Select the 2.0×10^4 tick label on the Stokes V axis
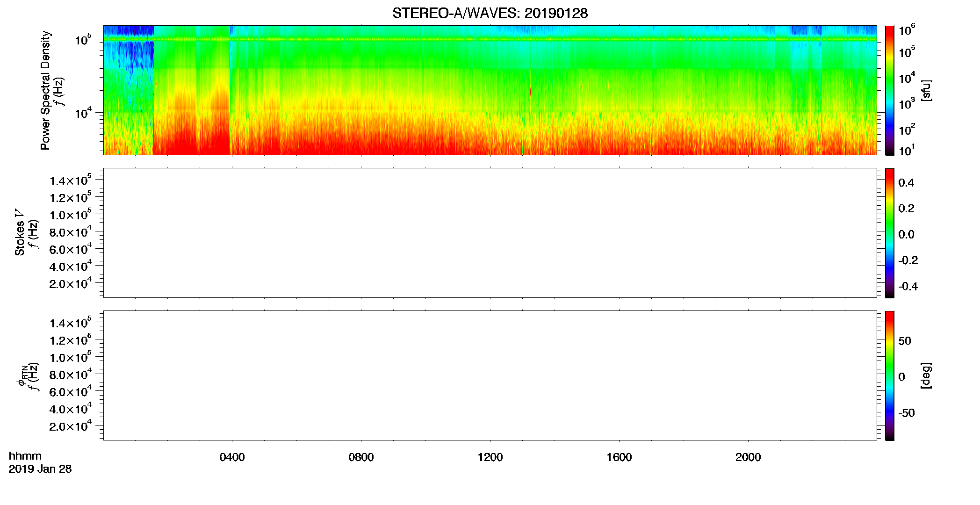Viewport: 980px width, 505px height. click(x=71, y=283)
